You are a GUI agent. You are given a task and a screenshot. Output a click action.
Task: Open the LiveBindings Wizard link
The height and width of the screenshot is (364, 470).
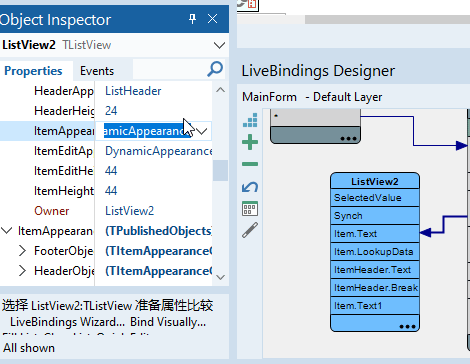(67, 322)
